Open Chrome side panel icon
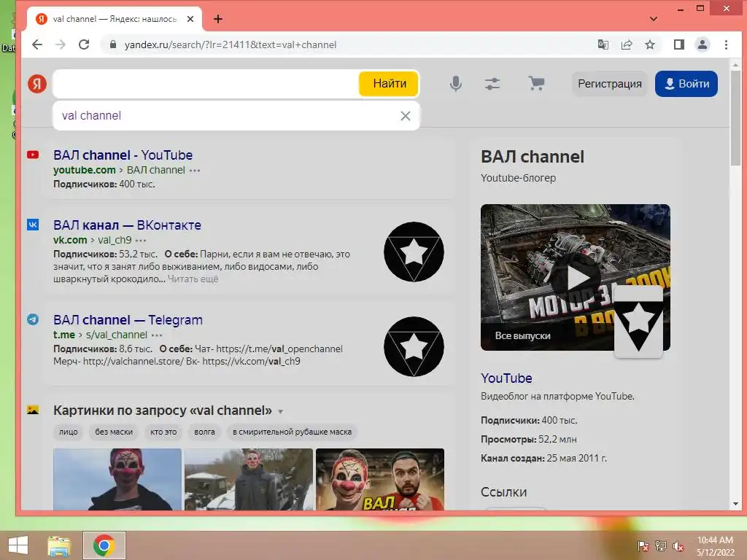747x560 pixels. pyautogui.click(x=679, y=44)
